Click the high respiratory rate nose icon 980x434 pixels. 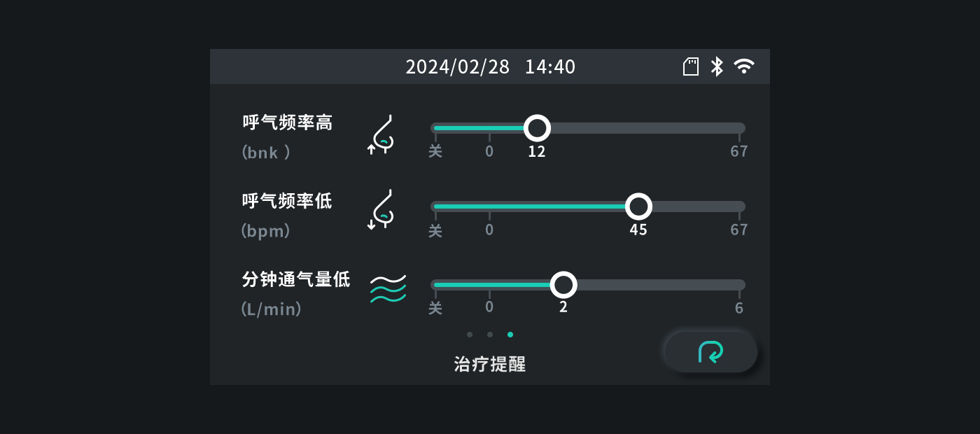point(382,134)
